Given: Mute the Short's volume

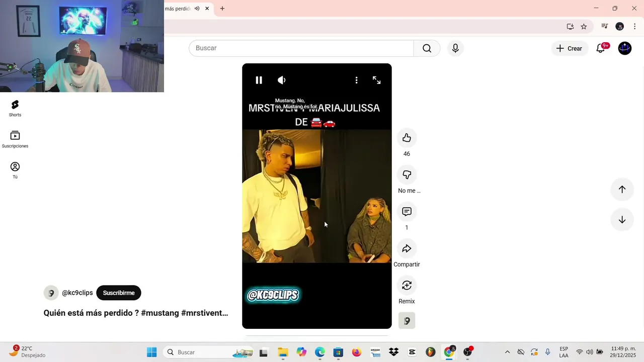Looking at the screenshot, I should pos(282,80).
